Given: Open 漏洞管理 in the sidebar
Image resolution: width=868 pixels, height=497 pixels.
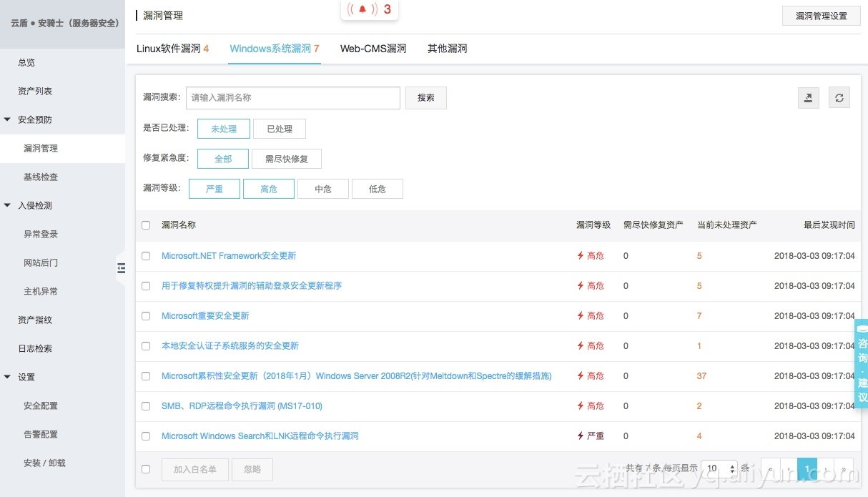Looking at the screenshot, I should pos(41,148).
